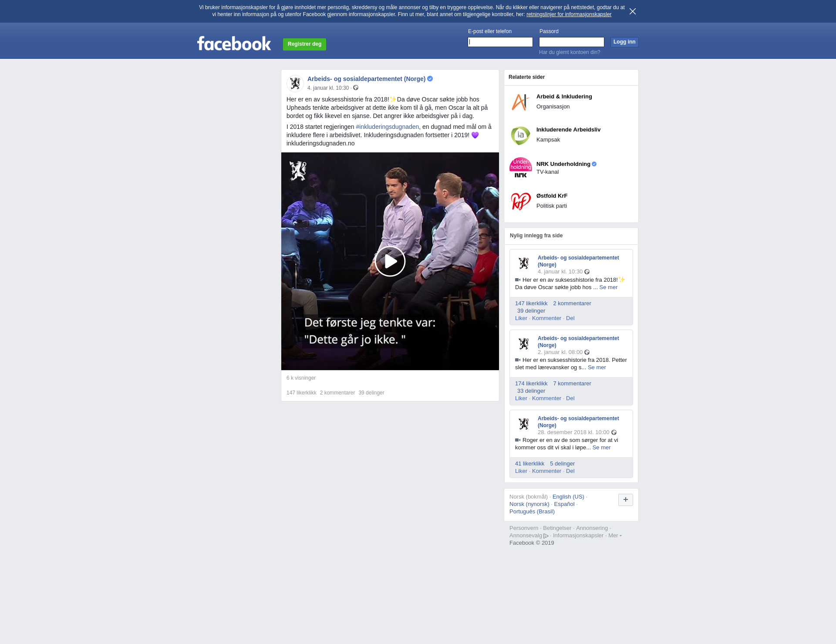Click 174 likerklikk count
The image size is (836, 644).
coord(531,384)
